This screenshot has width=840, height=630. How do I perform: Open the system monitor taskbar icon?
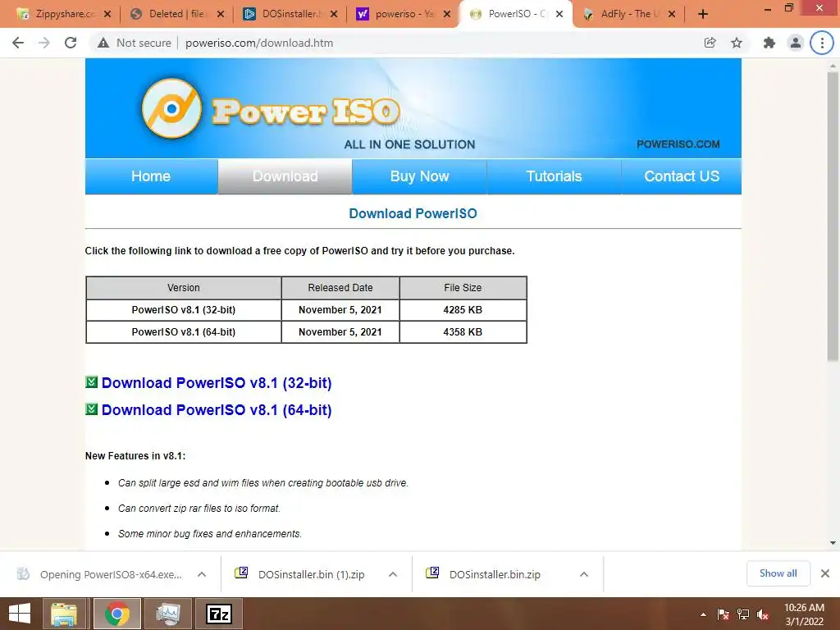pyautogui.click(x=167, y=614)
